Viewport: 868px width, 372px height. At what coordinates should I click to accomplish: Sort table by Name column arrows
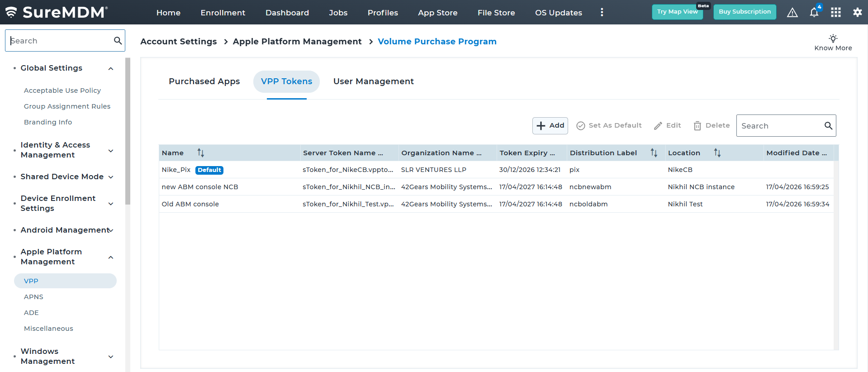pos(201,153)
